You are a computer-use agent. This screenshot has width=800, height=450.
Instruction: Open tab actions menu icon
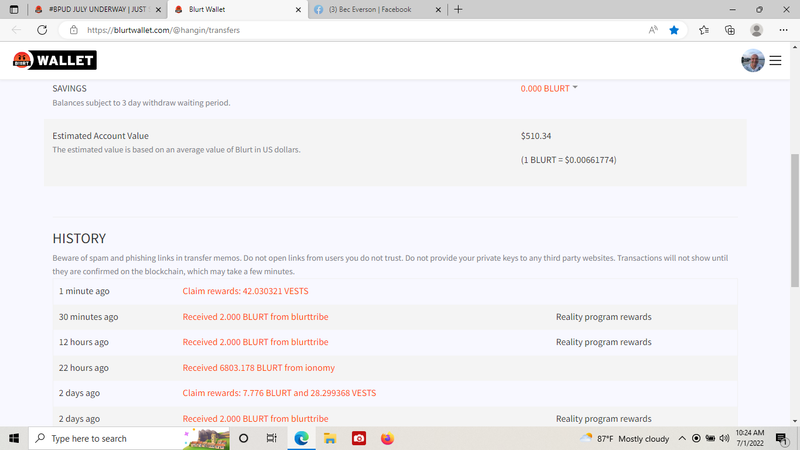(x=14, y=9)
